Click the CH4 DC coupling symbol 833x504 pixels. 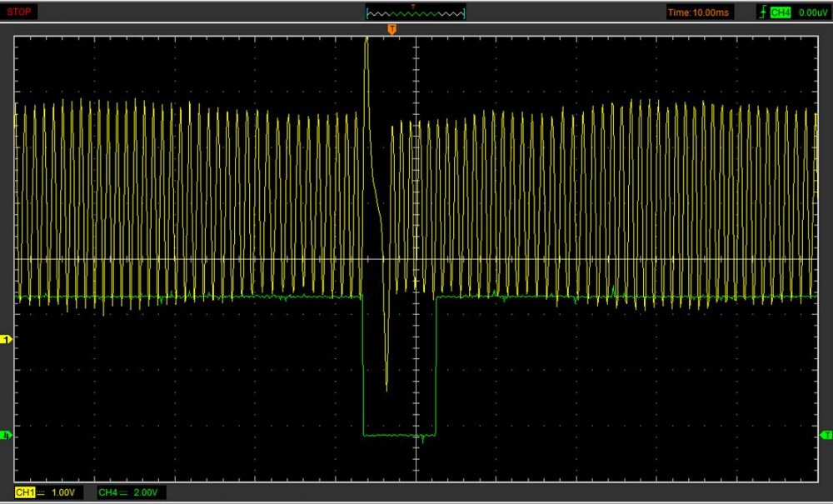[124, 493]
